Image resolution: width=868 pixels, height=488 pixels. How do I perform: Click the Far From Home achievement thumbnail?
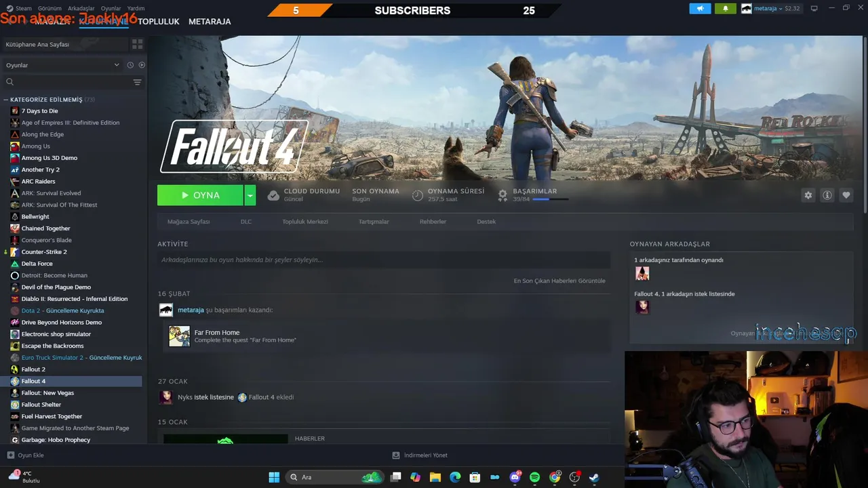pyautogui.click(x=179, y=336)
